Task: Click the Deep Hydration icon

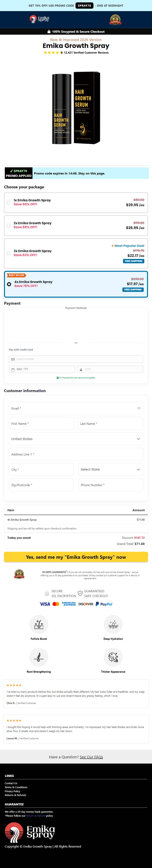Action: (113, 624)
